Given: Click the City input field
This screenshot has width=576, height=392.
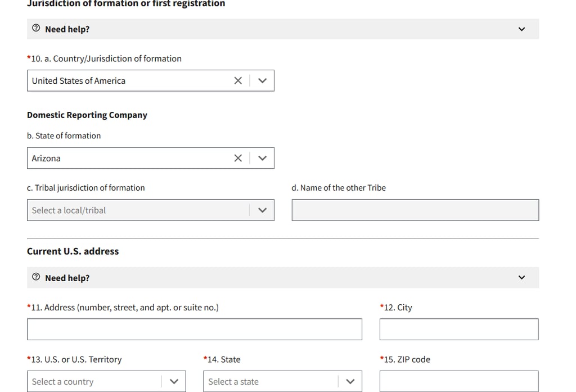Looking at the screenshot, I should click(458, 330).
